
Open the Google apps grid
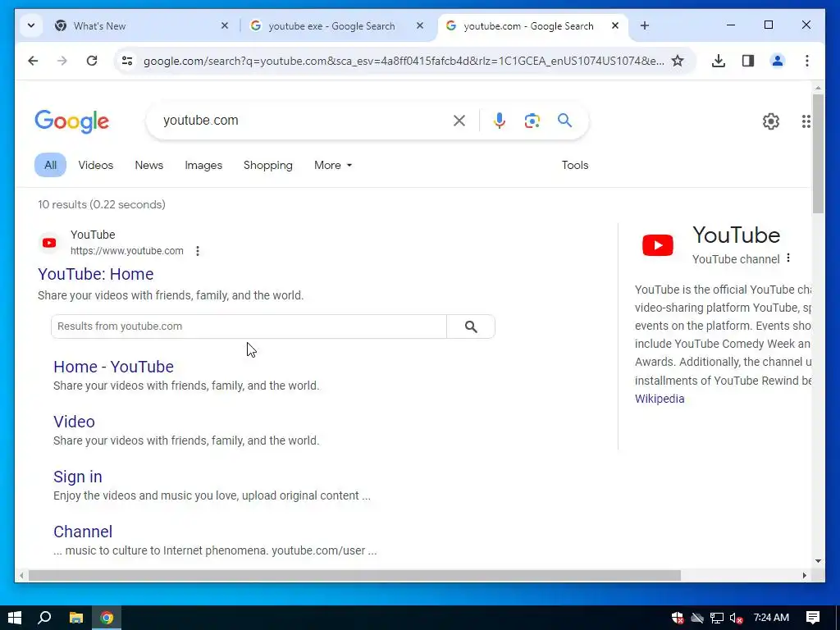click(806, 121)
